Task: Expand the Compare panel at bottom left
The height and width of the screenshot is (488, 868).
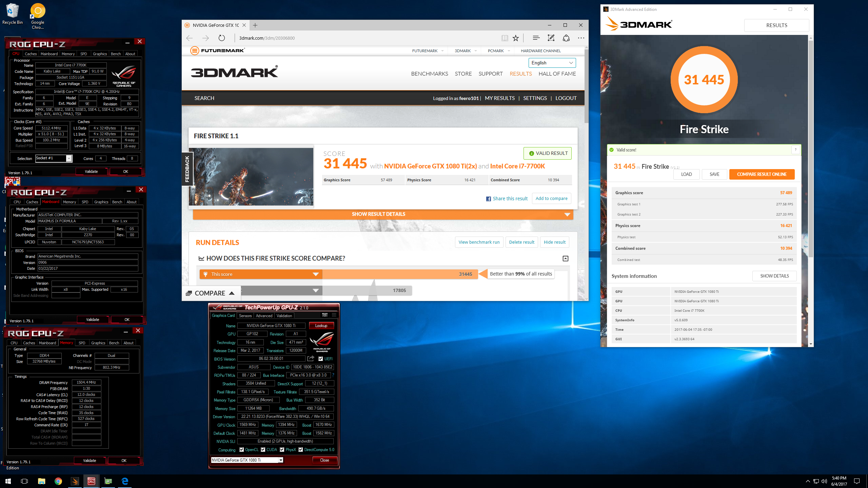Action: (x=211, y=293)
